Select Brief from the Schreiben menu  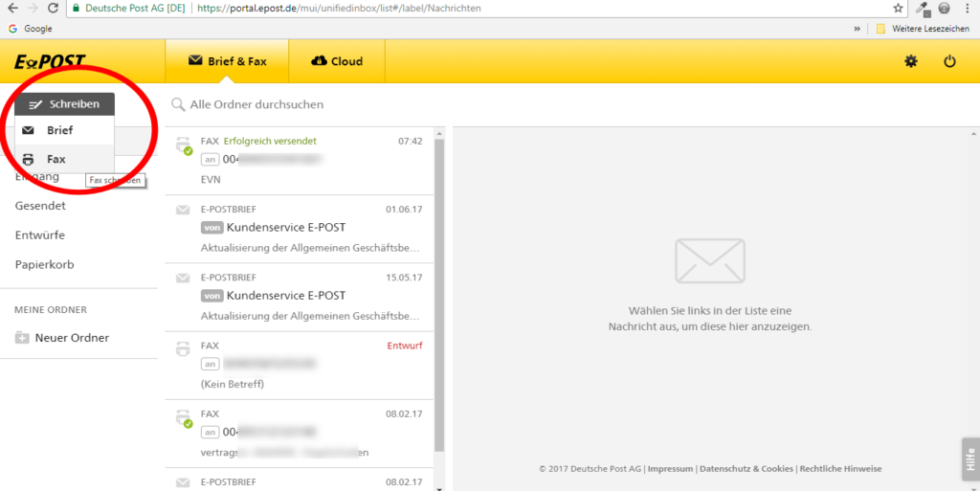coord(59,130)
